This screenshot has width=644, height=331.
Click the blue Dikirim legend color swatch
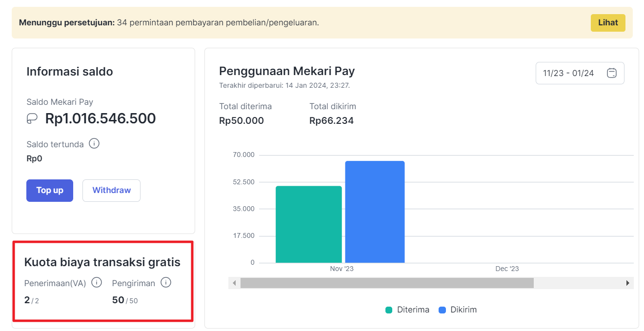pyautogui.click(x=442, y=310)
